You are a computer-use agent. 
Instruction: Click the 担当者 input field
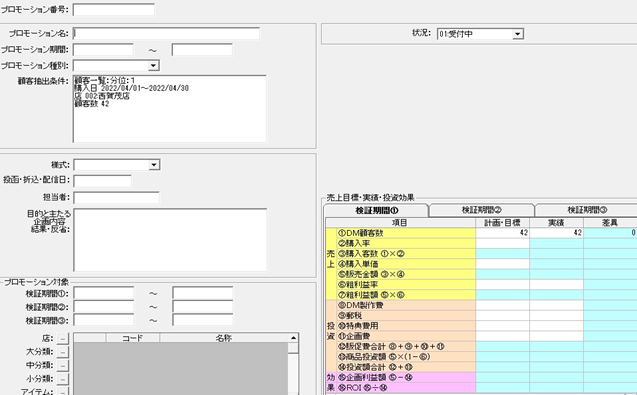point(116,198)
